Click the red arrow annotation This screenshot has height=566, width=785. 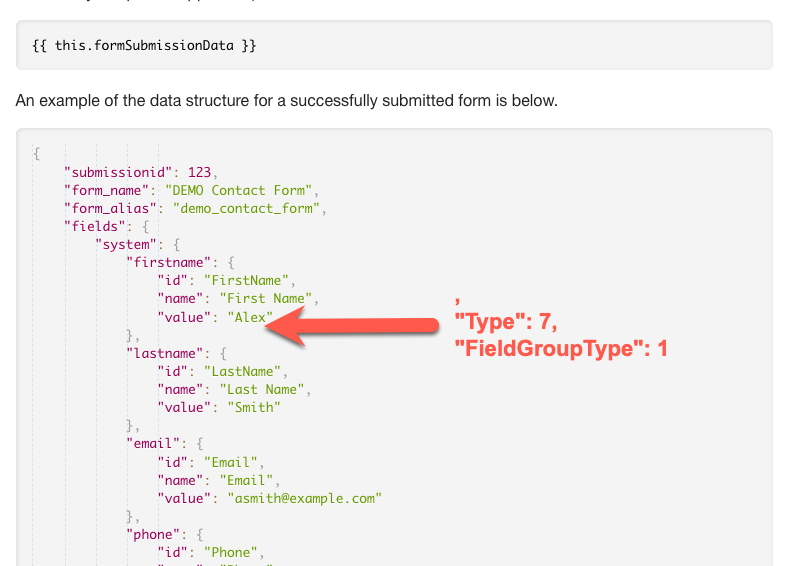[x=352, y=326]
